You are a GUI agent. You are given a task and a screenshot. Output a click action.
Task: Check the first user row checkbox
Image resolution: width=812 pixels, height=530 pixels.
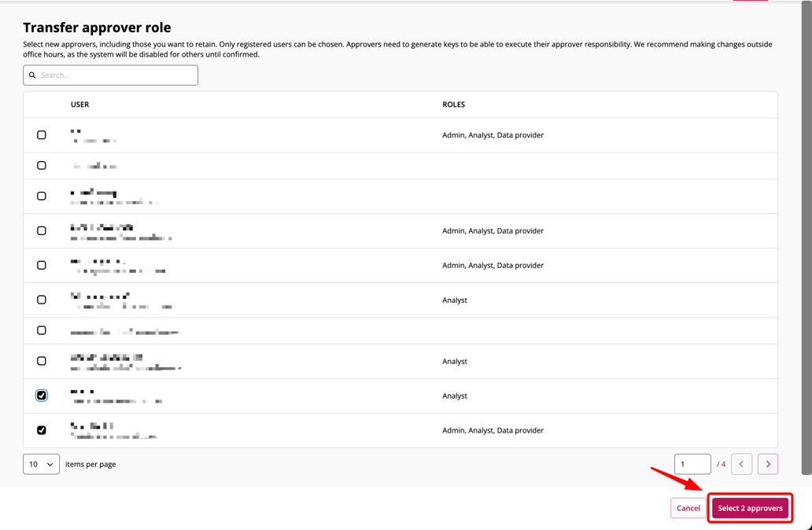pos(42,135)
